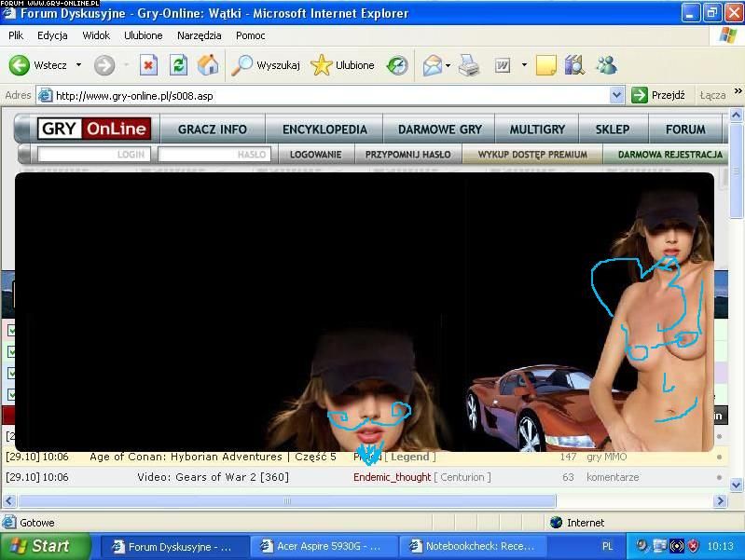The width and height of the screenshot is (745, 560).
Task: Open the History panel icon
Action: coord(397,65)
